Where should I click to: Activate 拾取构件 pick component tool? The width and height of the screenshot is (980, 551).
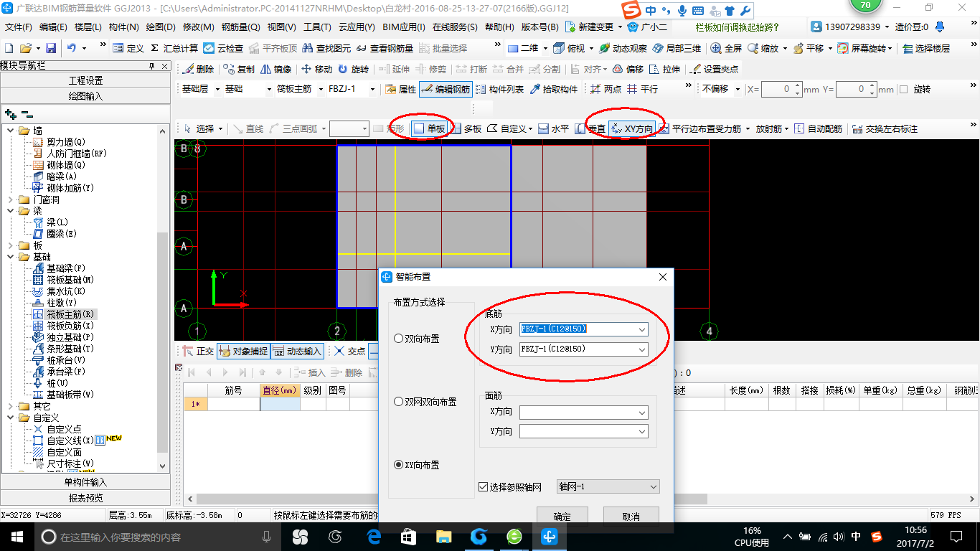pyautogui.click(x=553, y=89)
